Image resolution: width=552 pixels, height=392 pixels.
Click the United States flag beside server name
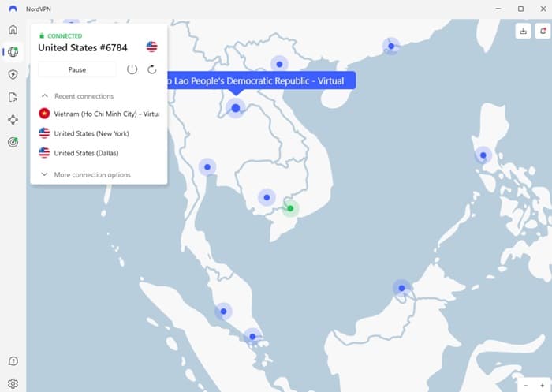coord(151,47)
